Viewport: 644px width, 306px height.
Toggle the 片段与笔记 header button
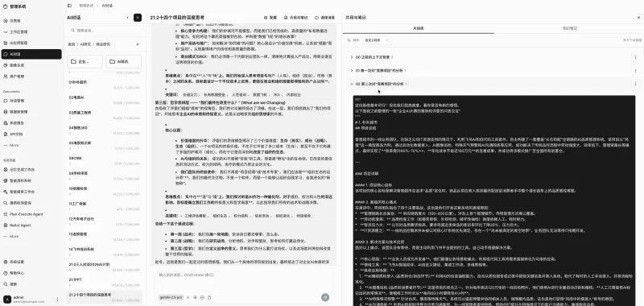coord(295,18)
